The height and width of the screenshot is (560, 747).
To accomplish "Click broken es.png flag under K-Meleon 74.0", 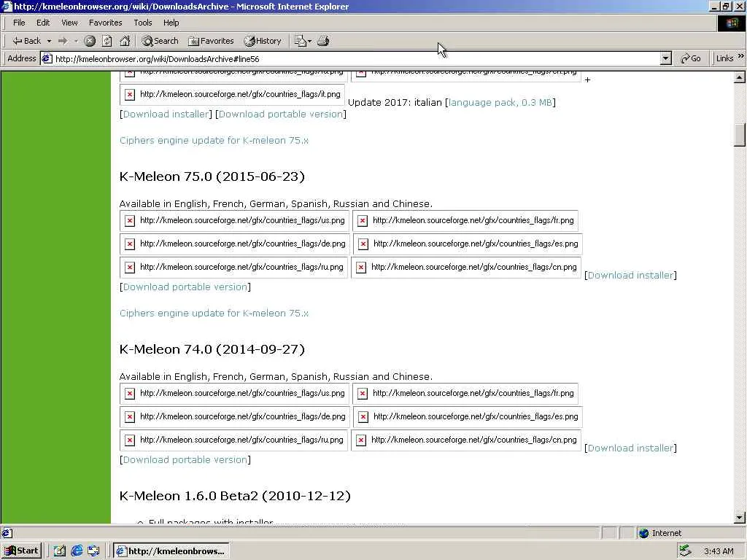I will [468, 416].
